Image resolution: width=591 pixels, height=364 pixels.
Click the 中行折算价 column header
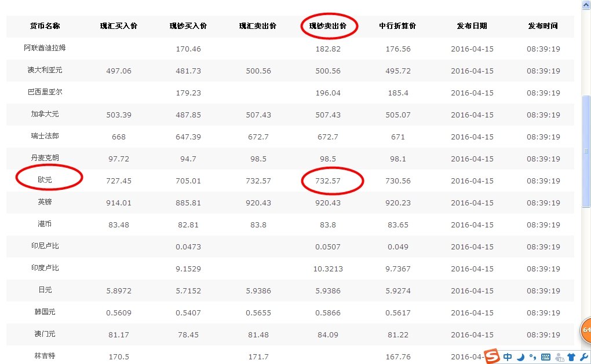point(397,26)
